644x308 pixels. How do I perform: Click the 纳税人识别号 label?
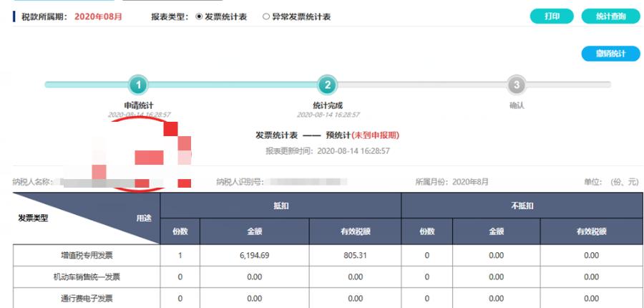coord(240,182)
